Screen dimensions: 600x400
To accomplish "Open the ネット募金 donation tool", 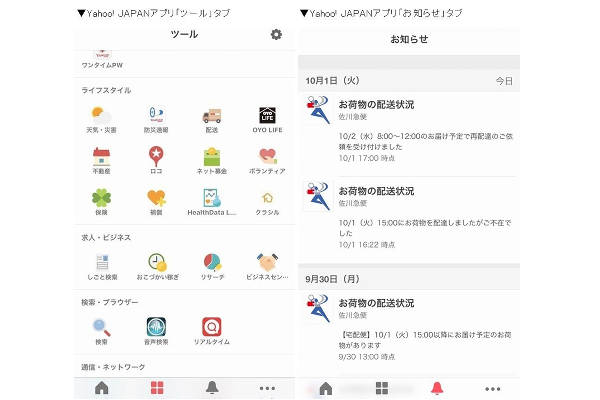I will click(212, 161).
